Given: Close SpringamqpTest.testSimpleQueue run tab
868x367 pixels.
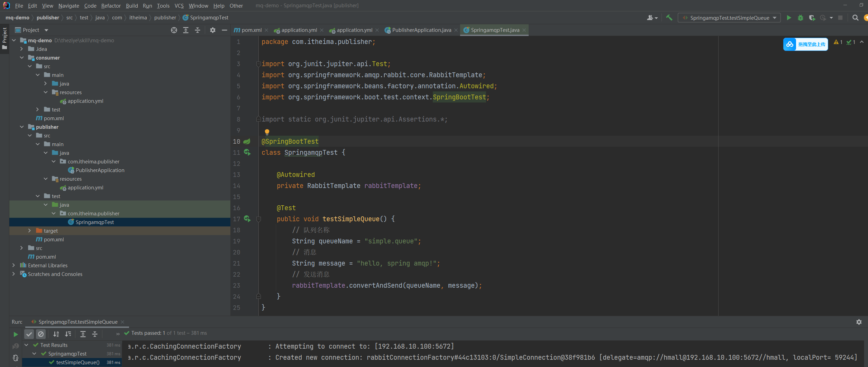Looking at the screenshot, I should [x=122, y=322].
